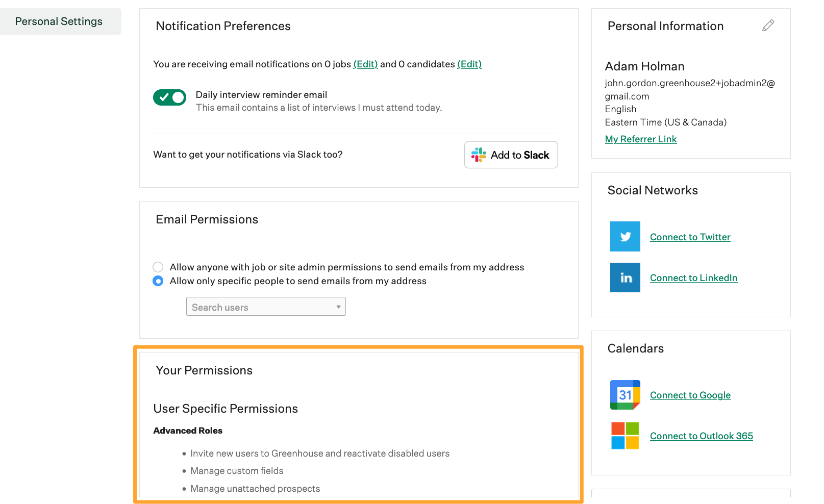Click the Google Calendar icon
824x504 pixels.
(x=625, y=394)
